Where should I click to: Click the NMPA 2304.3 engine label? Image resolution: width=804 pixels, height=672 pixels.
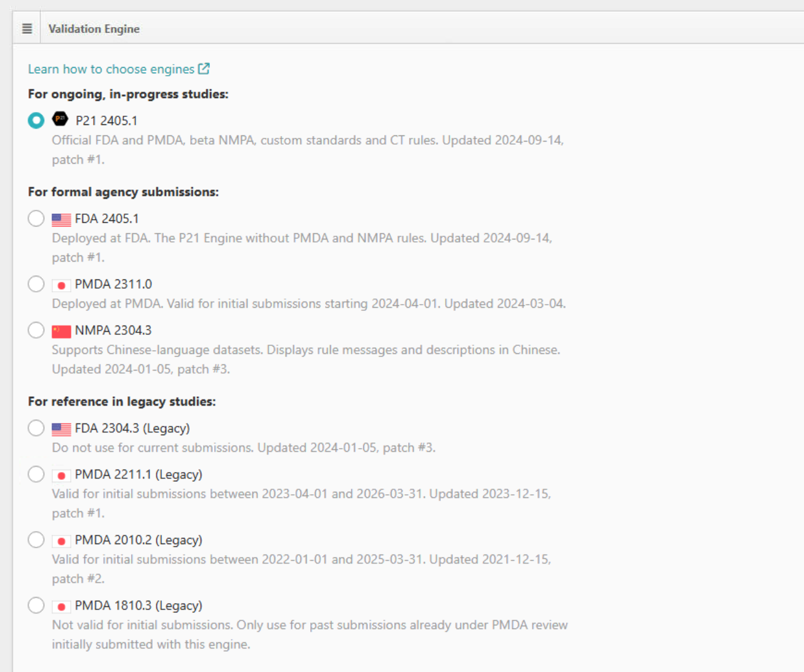[113, 330]
